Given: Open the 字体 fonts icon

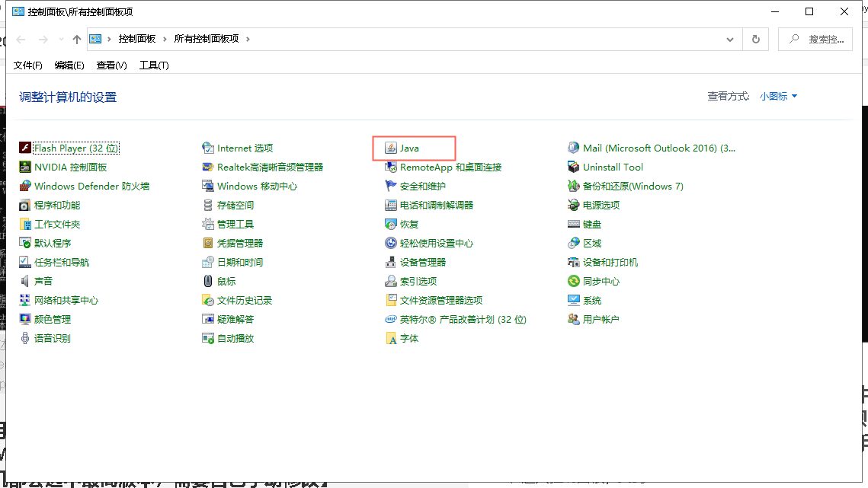Looking at the screenshot, I should [391, 338].
